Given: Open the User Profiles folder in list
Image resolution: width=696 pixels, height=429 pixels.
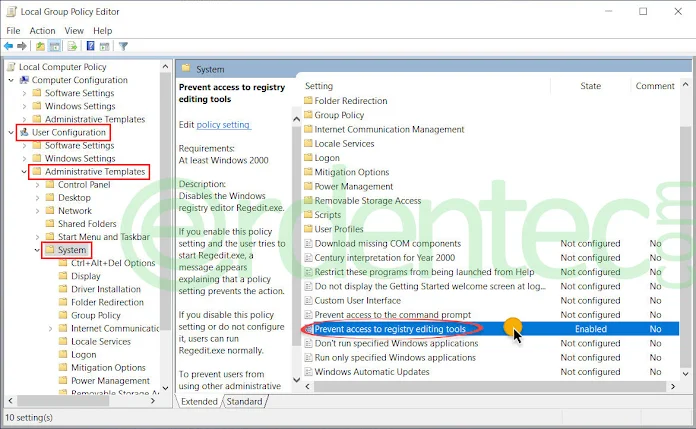Looking at the screenshot, I should [339, 229].
